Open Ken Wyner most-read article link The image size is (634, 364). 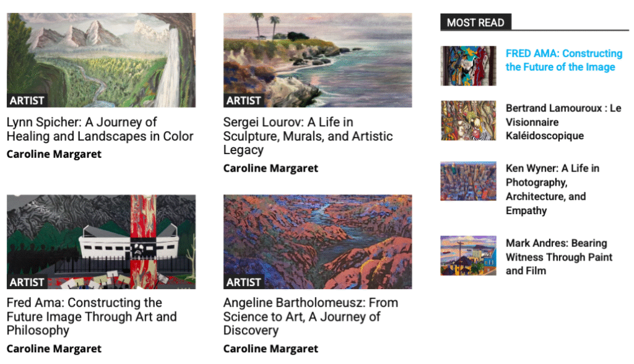(552, 189)
